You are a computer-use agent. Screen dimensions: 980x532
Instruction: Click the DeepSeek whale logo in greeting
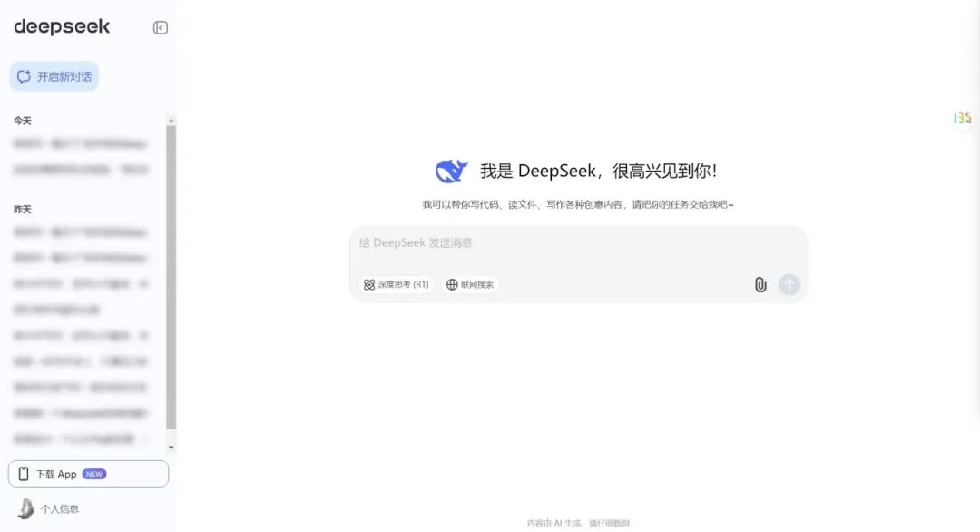451,171
